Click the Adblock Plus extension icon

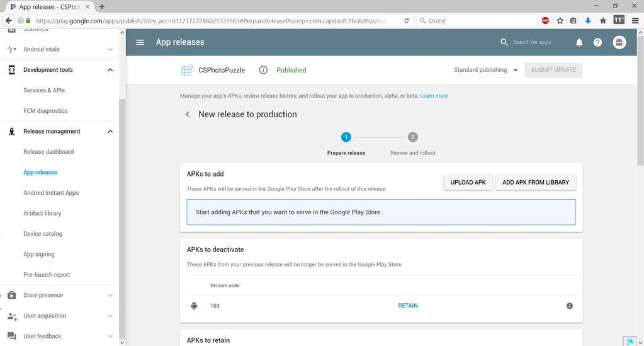pyautogui.click(x=545, y=21)
